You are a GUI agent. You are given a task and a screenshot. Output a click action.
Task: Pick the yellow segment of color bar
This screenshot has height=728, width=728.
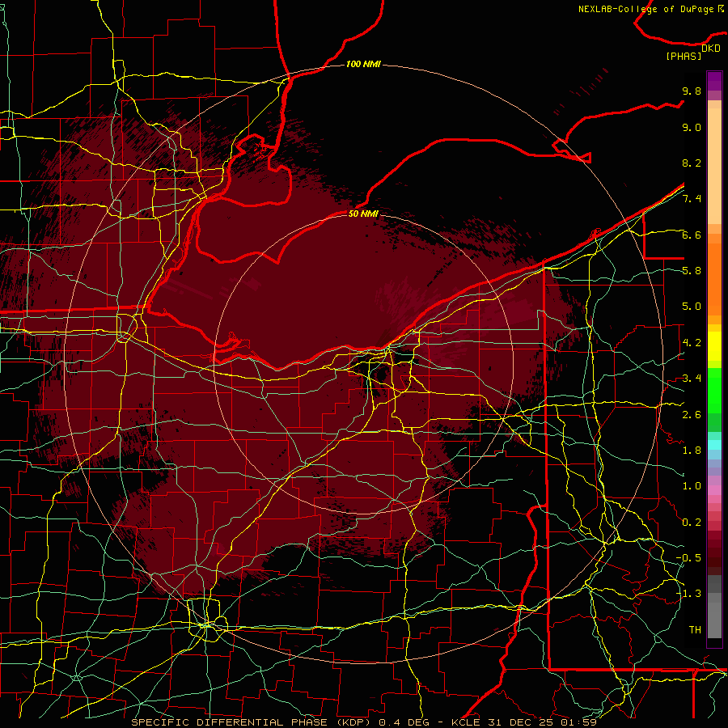(714, 346)
